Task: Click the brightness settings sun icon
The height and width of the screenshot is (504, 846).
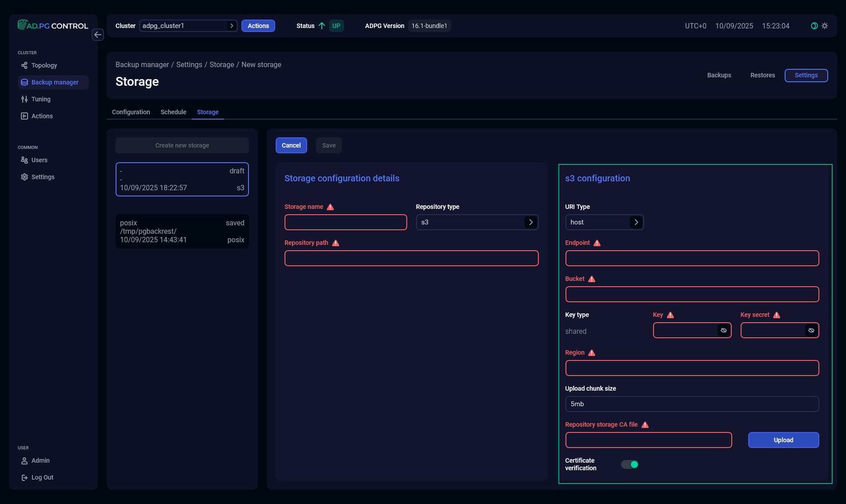Action: pos(825,26)
